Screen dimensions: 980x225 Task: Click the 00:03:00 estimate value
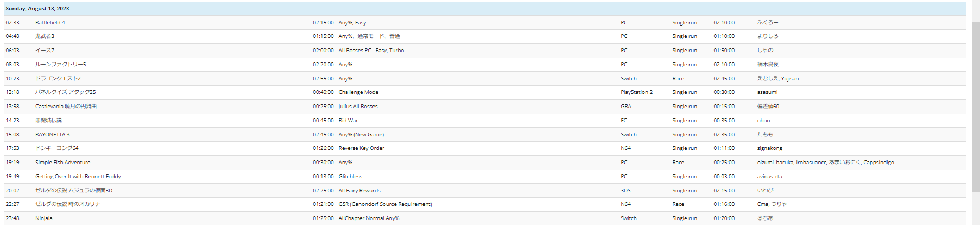(x=724, y=177)
